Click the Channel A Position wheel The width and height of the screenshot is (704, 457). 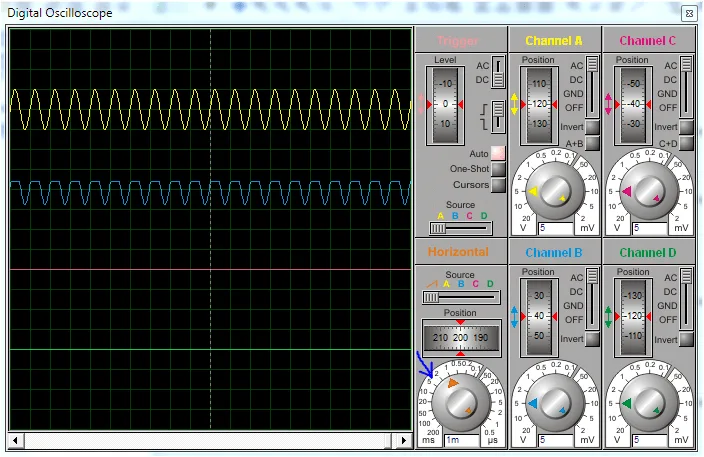click(x=539, y=105)
